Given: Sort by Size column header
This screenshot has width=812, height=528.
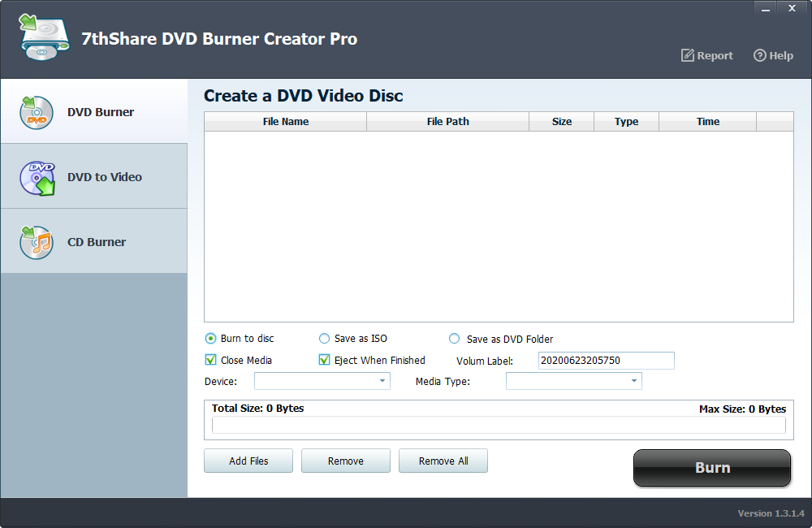Looking at the screenshot, I should (561, 121).
